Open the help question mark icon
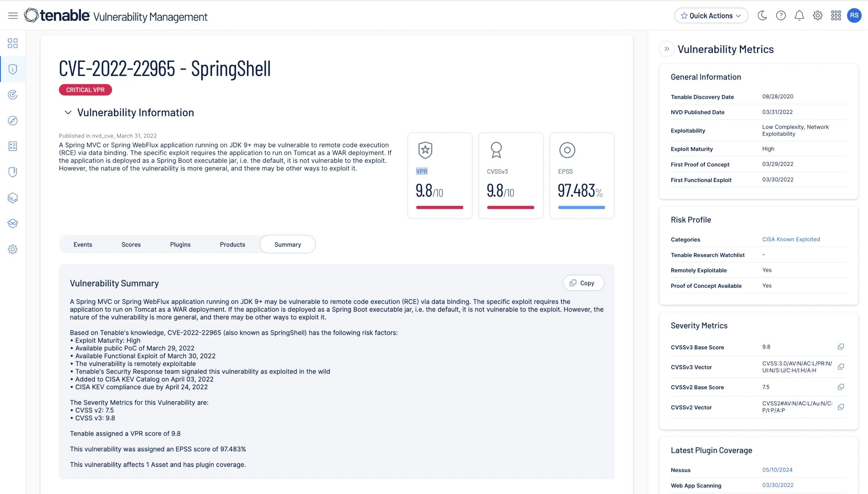The height and width of the screenshot is (494, 868). tap(781, 16)
